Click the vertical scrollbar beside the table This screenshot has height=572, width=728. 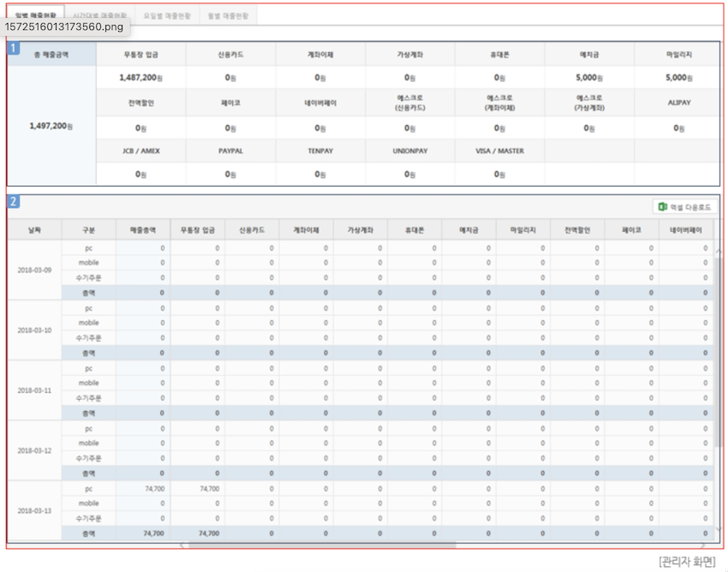click(718, 343)
